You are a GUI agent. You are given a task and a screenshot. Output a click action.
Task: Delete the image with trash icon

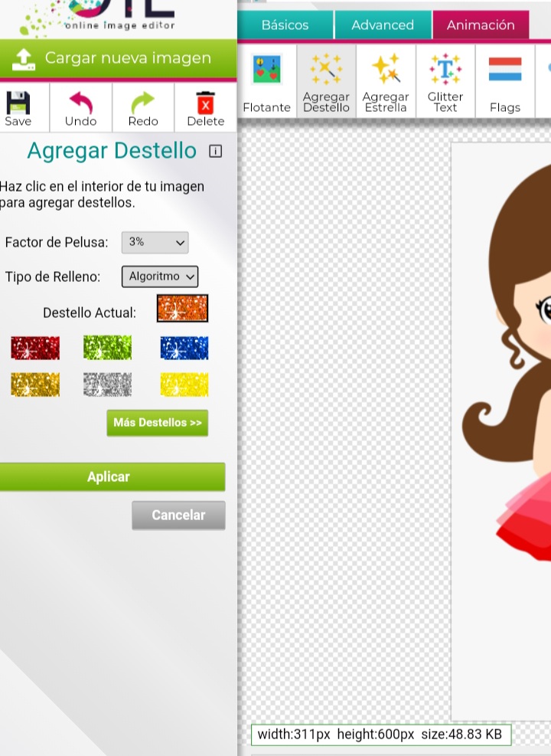[205, 103]
